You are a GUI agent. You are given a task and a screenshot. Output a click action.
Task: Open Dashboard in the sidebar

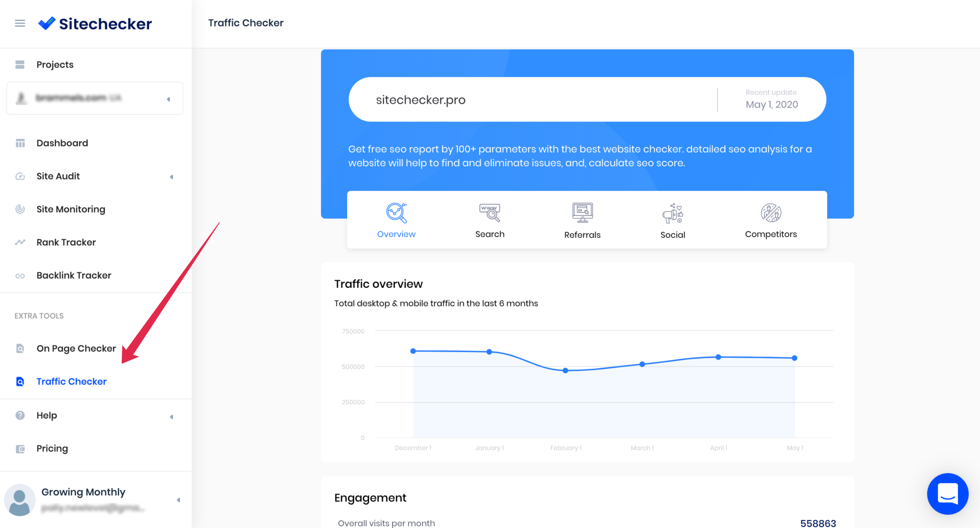click(x=62, y=143)
